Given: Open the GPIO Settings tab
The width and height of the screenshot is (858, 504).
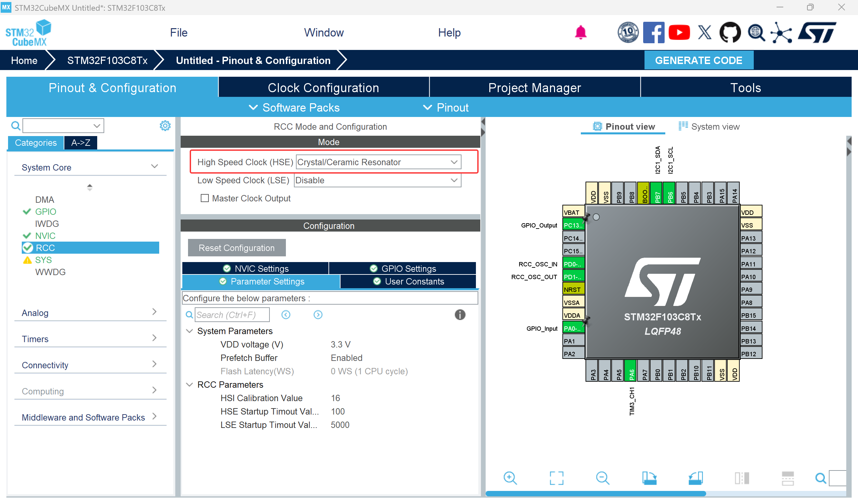Looking at the screenshot, I should [403, 269].
